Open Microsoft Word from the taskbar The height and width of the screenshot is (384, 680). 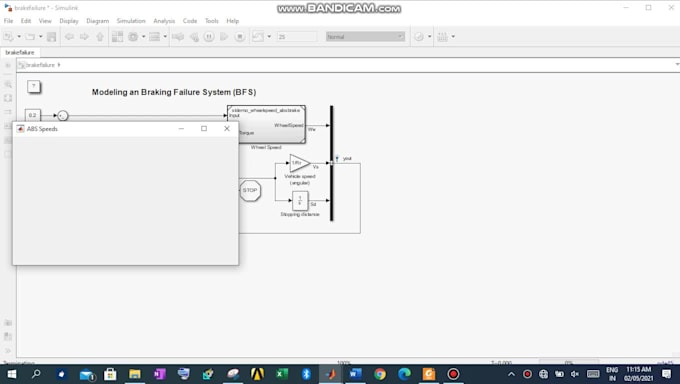pos(355,374)
